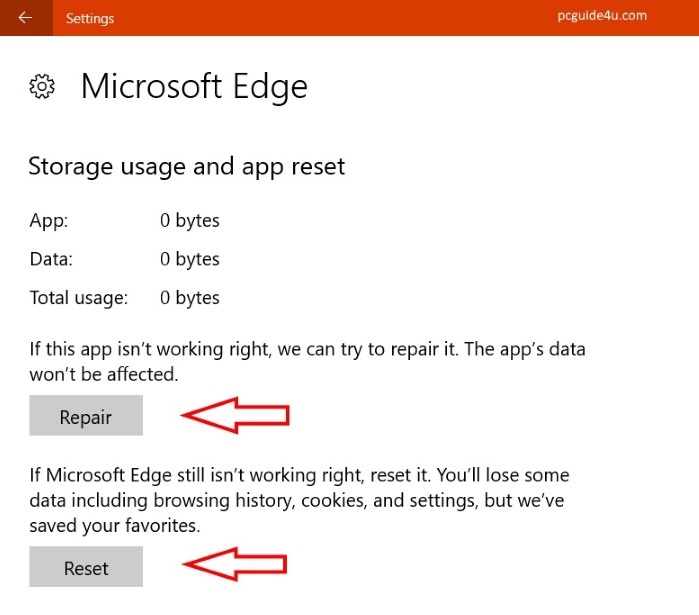Click the empty orange title bar area
This screenshot has width=699, height=615.
click(x=350, y=18)
